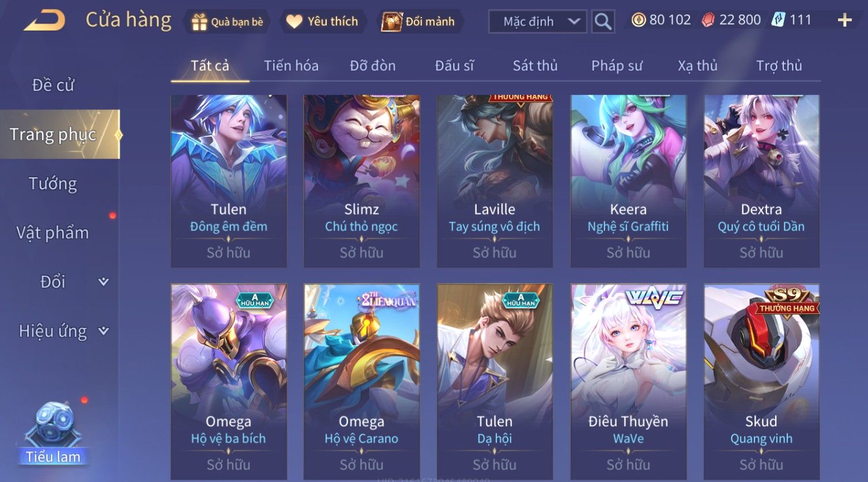Tap the gold coin currency icon
868x482 pixels.
639,20
